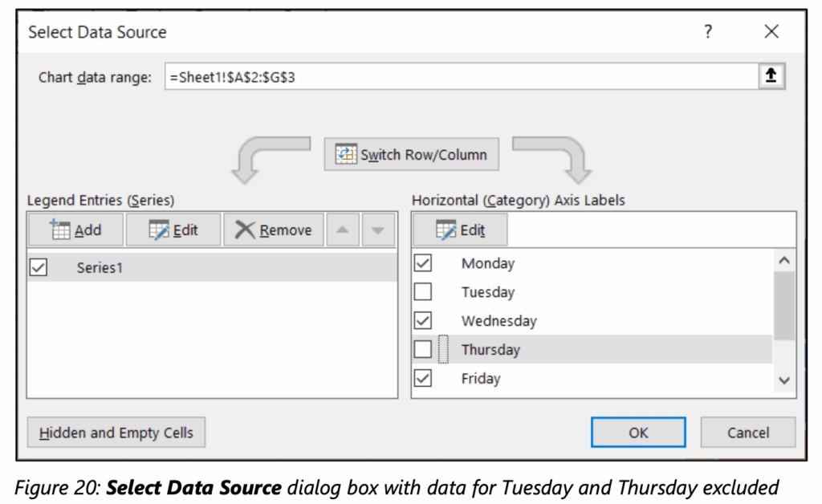Enable the Tuesday category checkbox
This screenshot has width=822, height=504.
pyautogui.click(x=423, y=292)
